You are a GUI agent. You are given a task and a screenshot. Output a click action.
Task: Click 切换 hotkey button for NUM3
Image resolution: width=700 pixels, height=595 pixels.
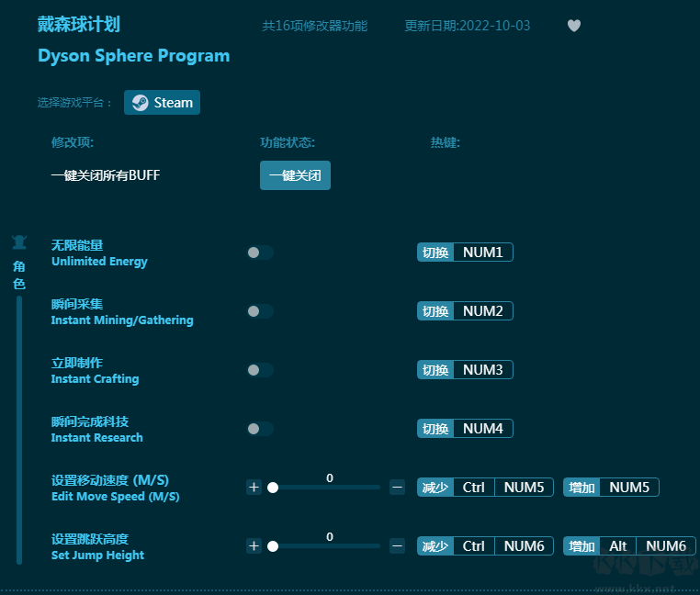pos(435,370)
